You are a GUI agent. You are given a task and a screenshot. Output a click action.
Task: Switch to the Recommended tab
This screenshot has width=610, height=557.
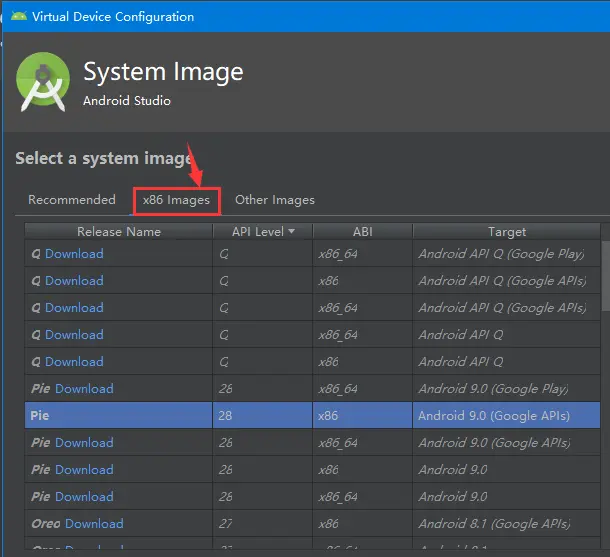[72, 200]
